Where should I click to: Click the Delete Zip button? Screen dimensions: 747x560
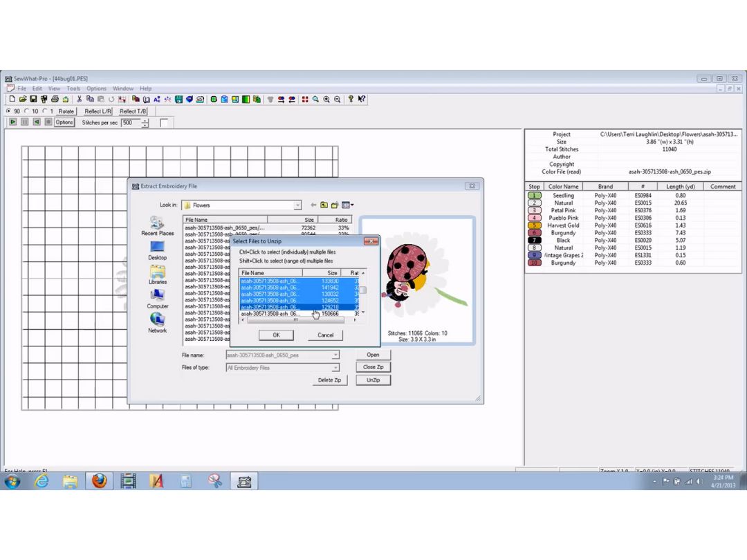330,380
